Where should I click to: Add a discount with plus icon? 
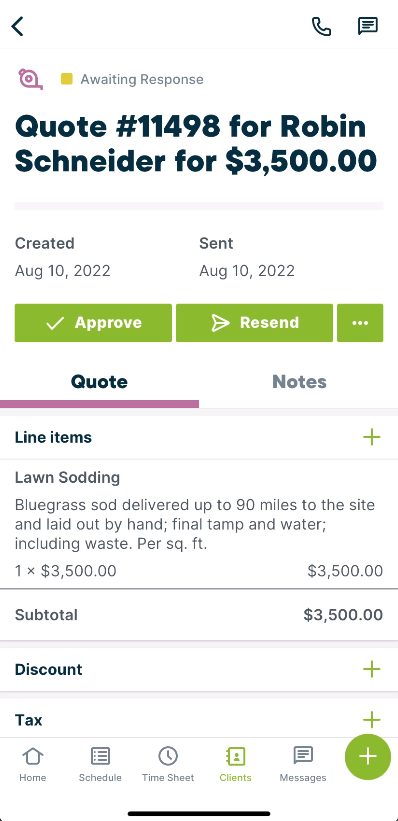point(371,669)
